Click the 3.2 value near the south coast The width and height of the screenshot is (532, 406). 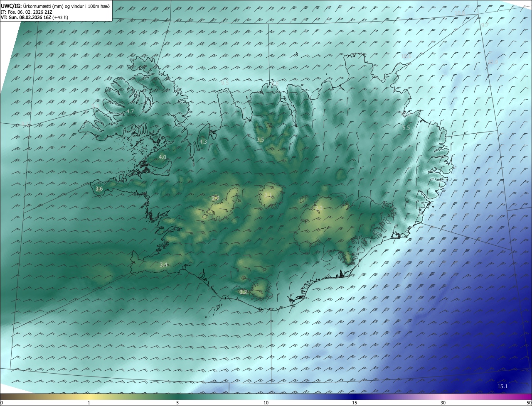243,292
